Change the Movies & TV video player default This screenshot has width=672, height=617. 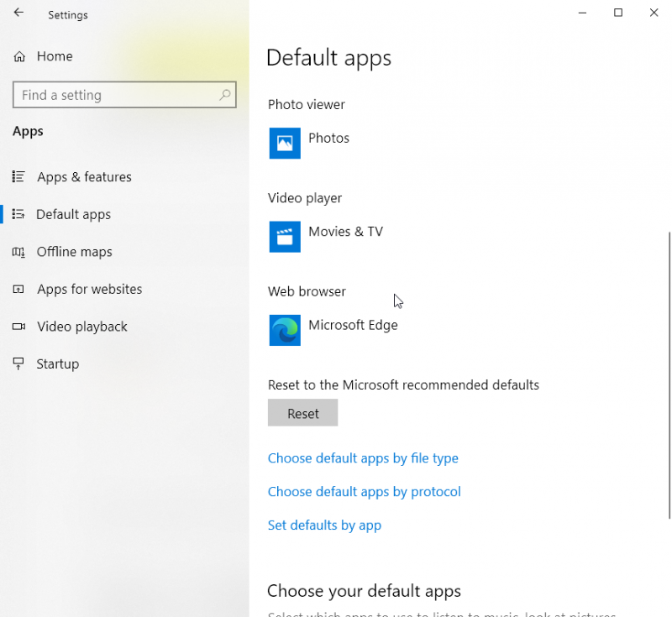pyautogui.click(x=345, y=232)
